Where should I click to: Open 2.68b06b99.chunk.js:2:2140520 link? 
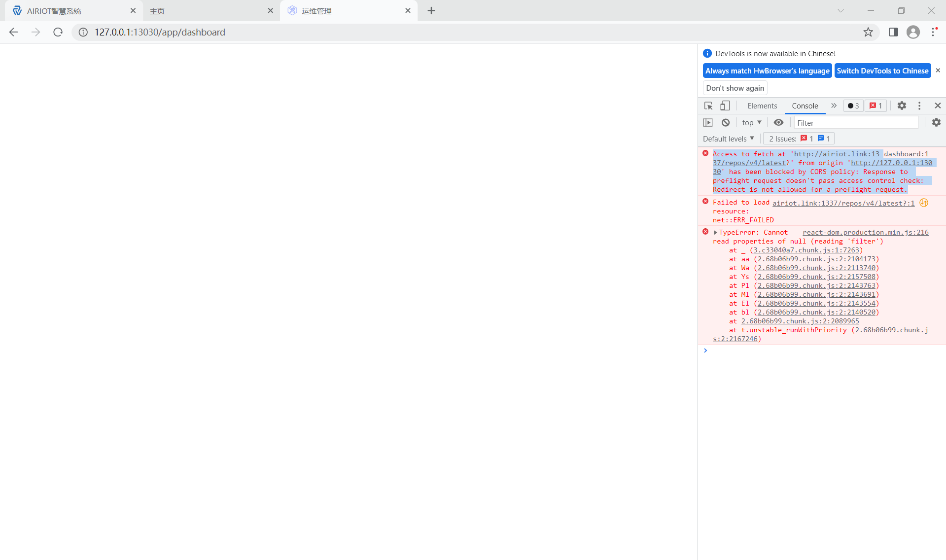pos(817,313)
